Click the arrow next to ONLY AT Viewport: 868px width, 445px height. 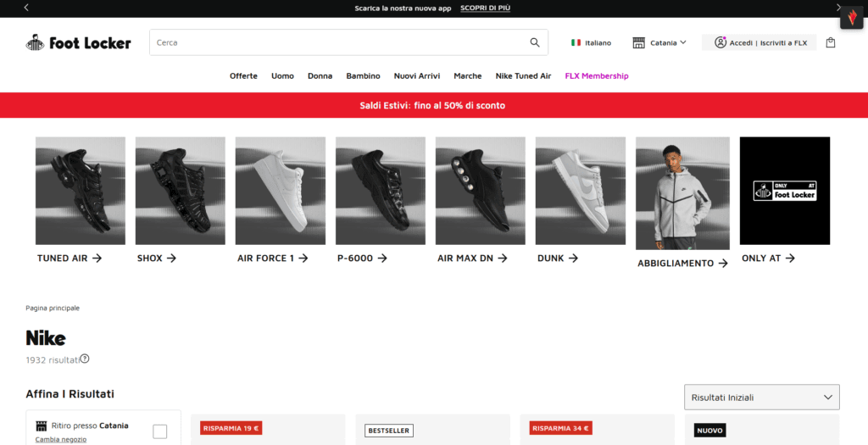coord(790,258)
